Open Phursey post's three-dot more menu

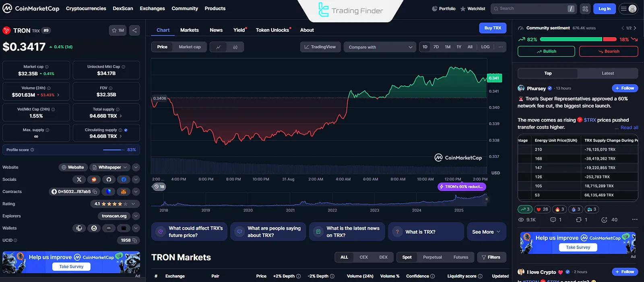tap(635, 220)
